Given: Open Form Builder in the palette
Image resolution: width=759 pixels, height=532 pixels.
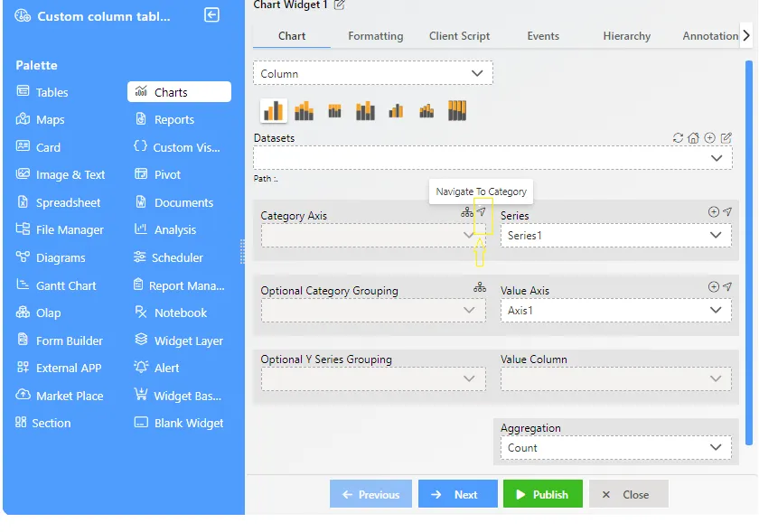Looking at the screenshot, I should coord(60,341).
